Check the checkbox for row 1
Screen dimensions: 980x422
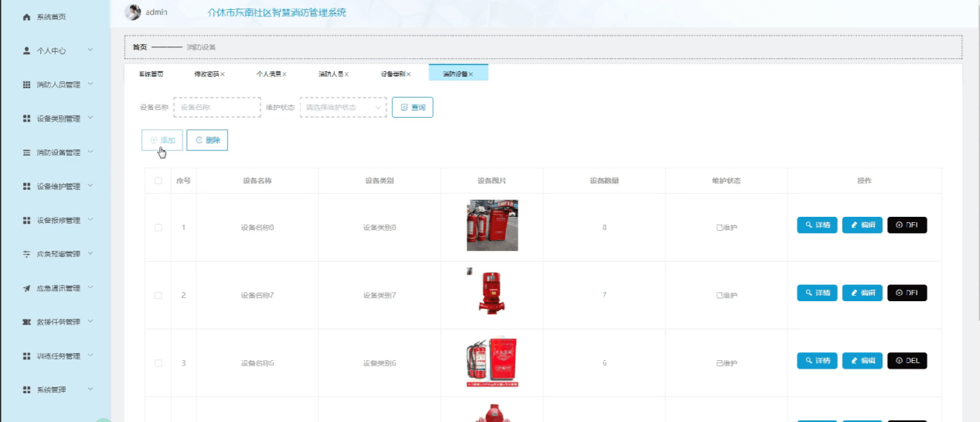pyautogui.click(x=159, y=228)
